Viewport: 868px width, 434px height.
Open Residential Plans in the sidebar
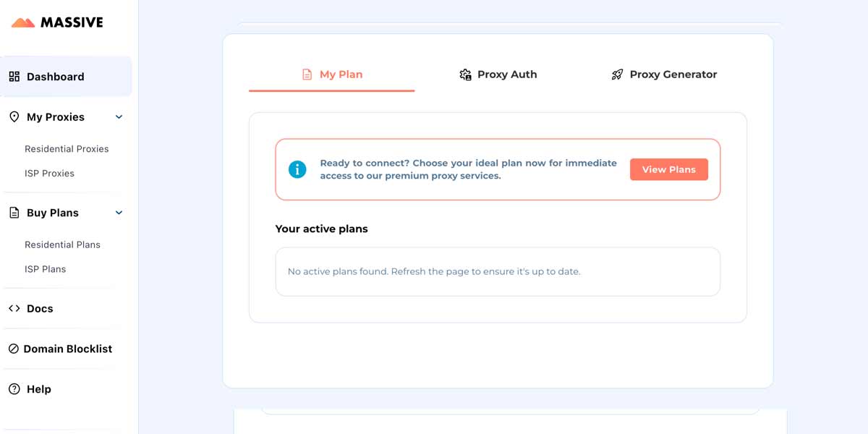(62, 244)
